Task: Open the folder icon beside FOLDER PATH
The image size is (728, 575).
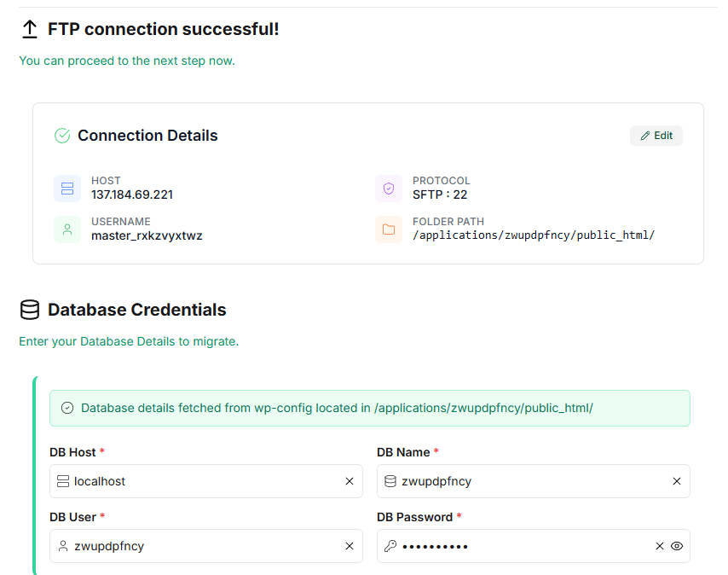Action: click(389, 229)
